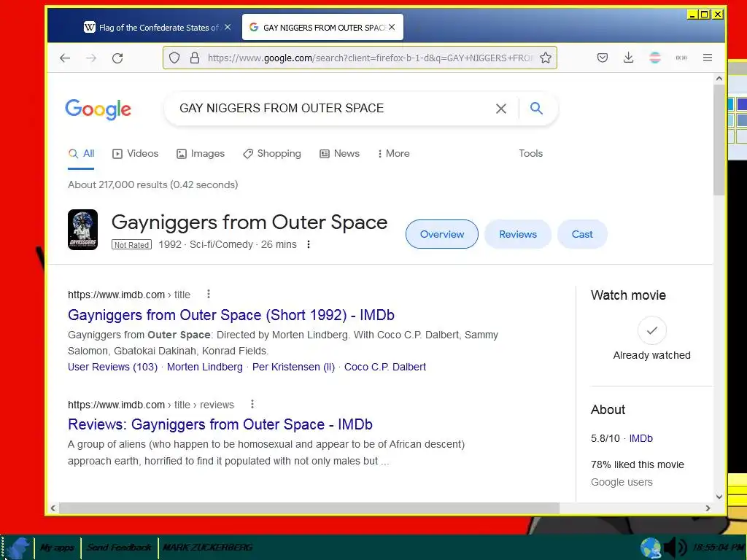Screen dimensions: 747x560
Task: Open the tracking protection shield icon
Action: (x=174, y=58)
